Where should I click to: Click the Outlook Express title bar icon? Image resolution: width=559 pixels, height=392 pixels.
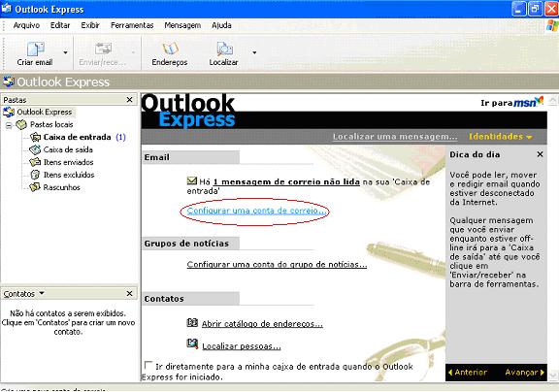(x=6, y=8)
